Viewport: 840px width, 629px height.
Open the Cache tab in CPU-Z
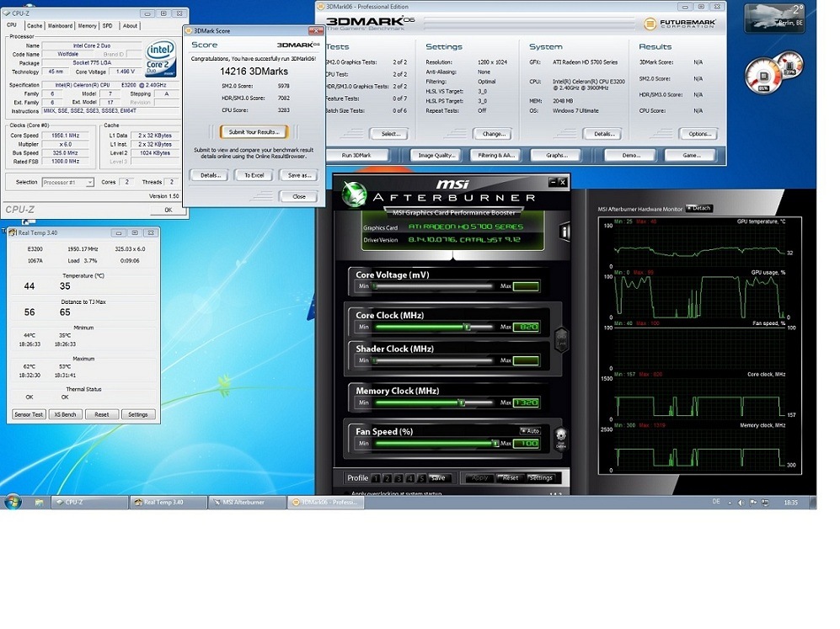pyautogui.click(x=35, y=26)
